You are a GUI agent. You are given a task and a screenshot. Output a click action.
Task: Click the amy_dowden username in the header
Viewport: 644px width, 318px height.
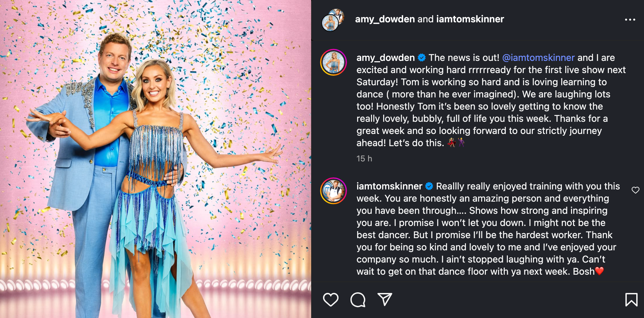pyautogui.click(x=384, y=19)
